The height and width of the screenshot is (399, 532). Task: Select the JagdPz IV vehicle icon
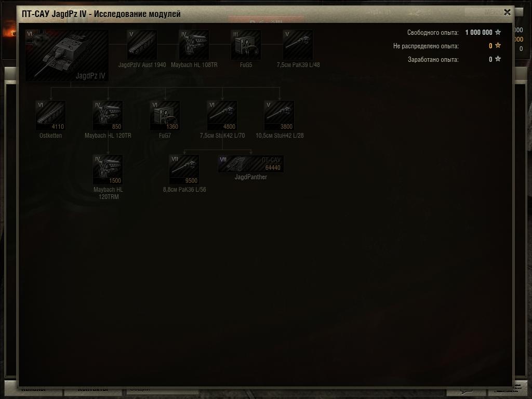67,55
